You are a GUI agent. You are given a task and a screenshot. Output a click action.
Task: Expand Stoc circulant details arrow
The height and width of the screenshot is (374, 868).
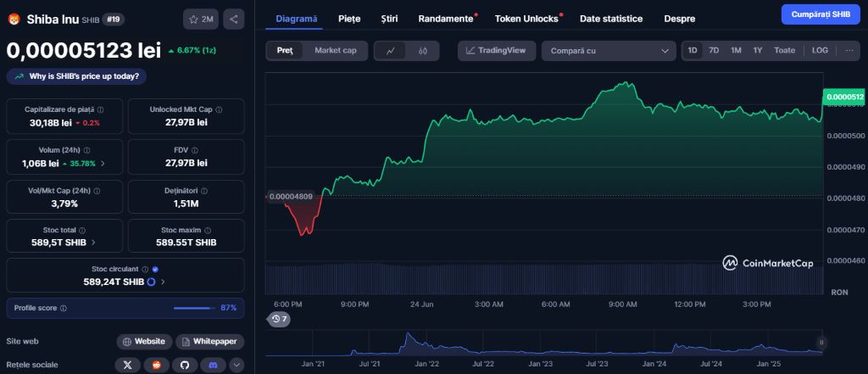point(163,282)
